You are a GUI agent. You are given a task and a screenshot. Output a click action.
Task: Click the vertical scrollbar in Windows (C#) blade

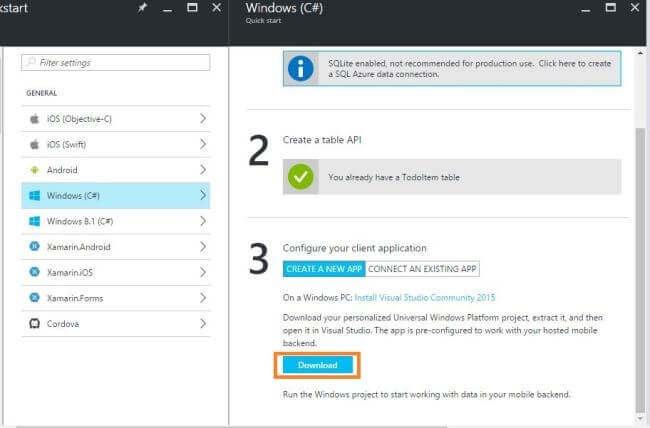point(640,270)
